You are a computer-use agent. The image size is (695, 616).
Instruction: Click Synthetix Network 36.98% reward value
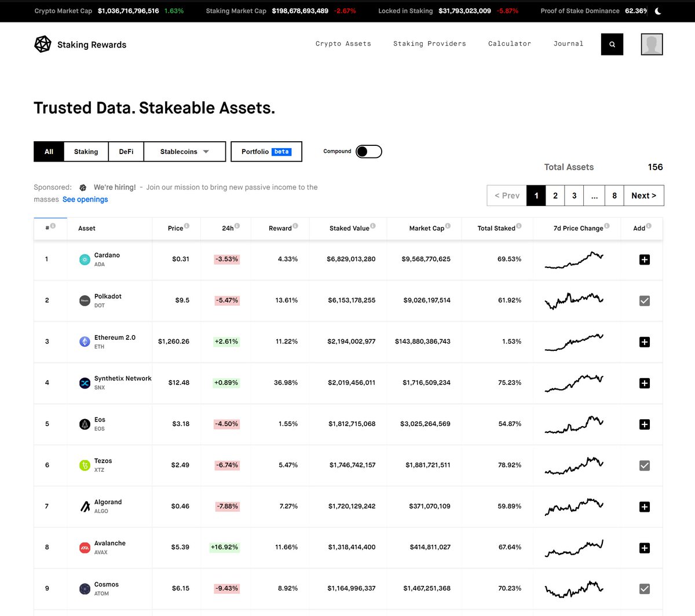tap(286, 383)
